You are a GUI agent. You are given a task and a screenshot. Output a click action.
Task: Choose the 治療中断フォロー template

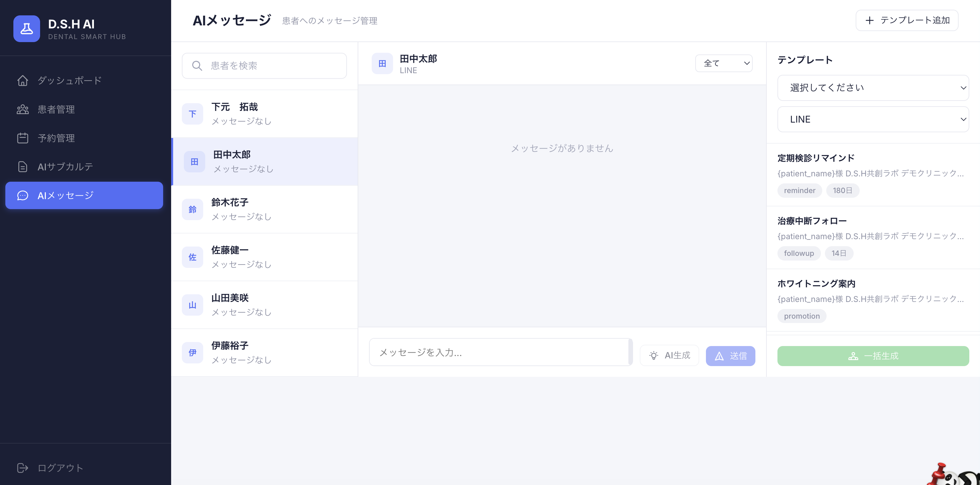[x=873, y=237]
